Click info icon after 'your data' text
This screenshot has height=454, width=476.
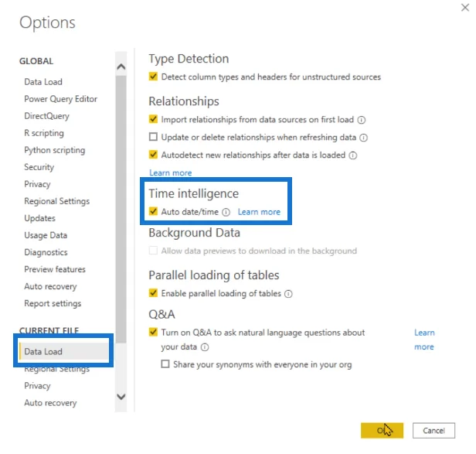pos(205,347)
